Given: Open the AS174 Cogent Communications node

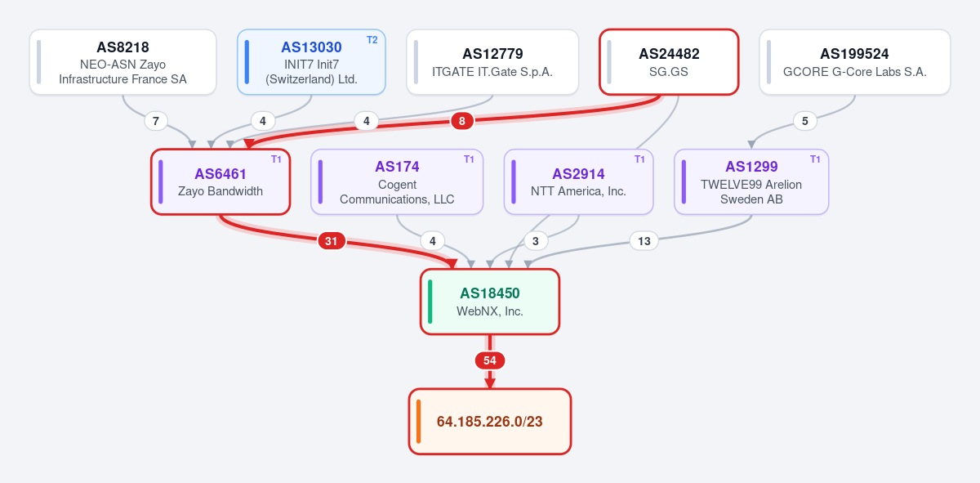Looking at the screenshot, I should coord(397,181).
